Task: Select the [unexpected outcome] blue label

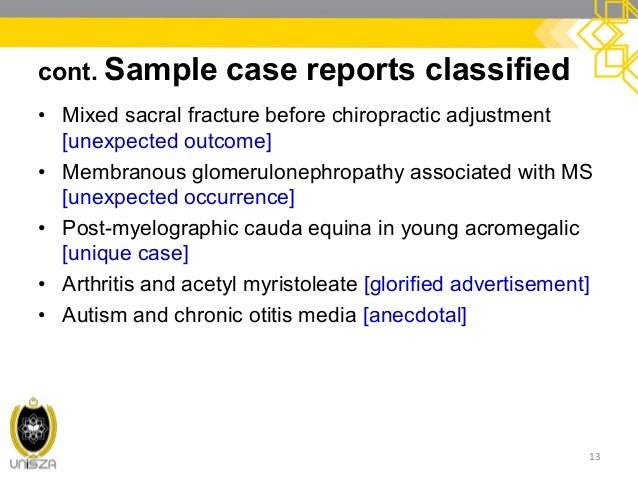Action: tap(167, 140)
